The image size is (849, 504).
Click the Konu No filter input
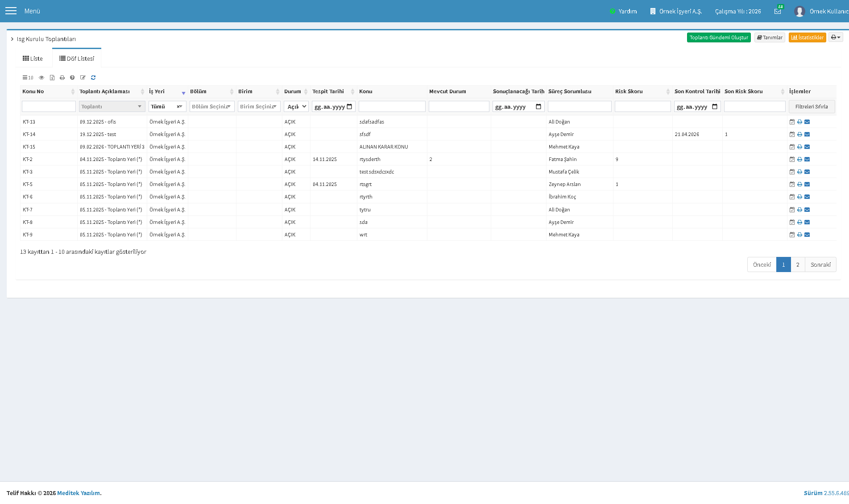click(49, 107)
